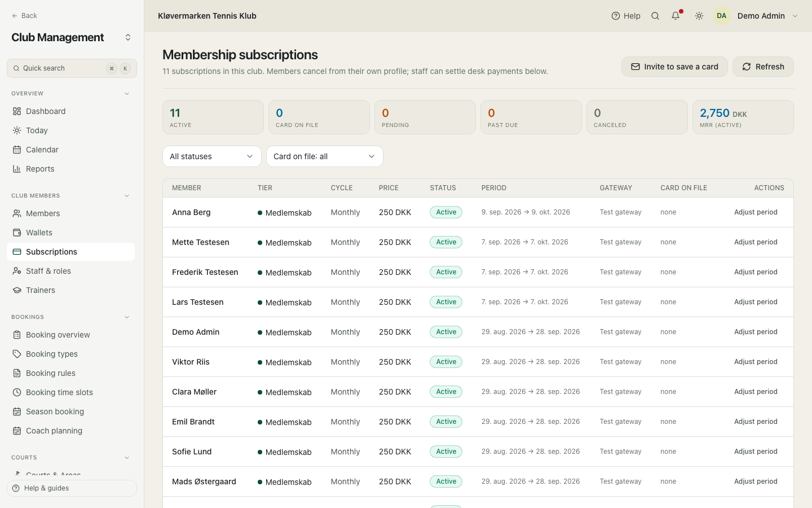
Task: Open the Members page
Action: [x=70, y=213]
